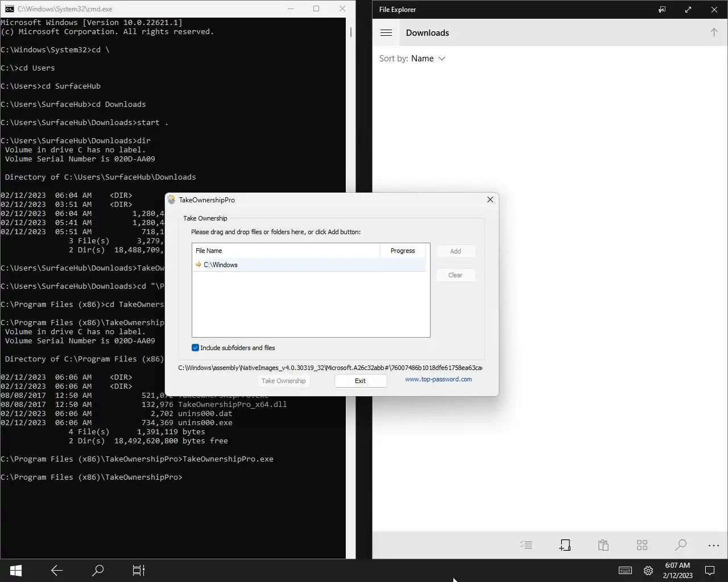The height and width of the screenshot is (582, 728).
Task: Click the paste clipboard icon in File Explorer
Action: pos(603,545)
